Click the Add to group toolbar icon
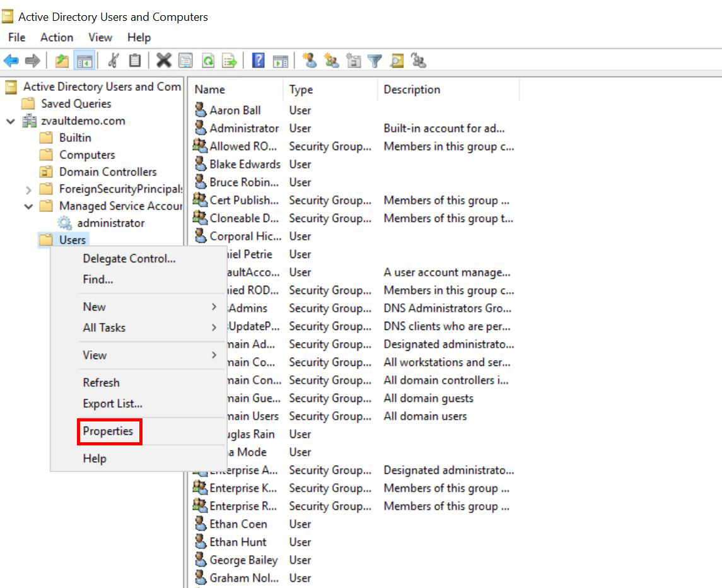Screen dimensions: 722x588 (x=419, y=61)
